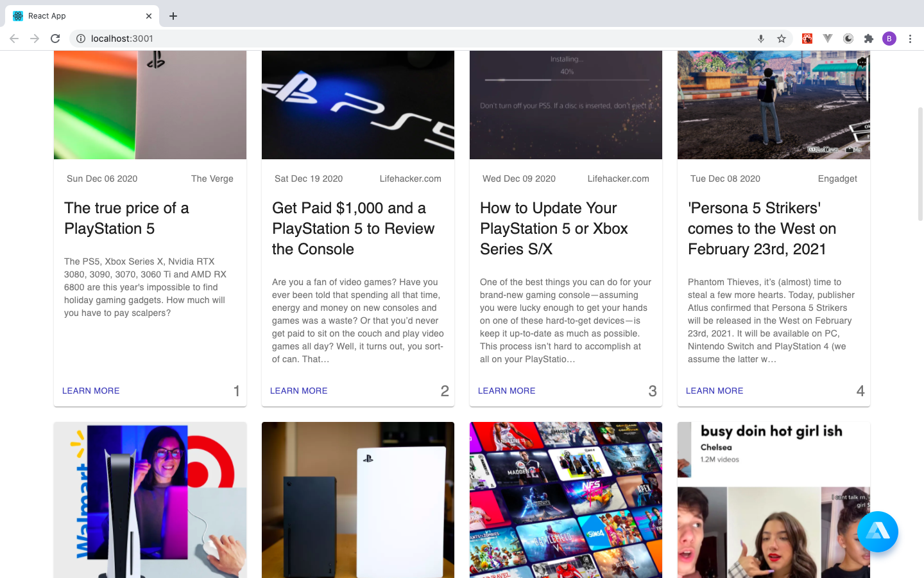The height and width of the screenshot is (578, 924).
Task: Click the 'busy doin hot girl ish' TikTok image
Action: coord(774,500)
